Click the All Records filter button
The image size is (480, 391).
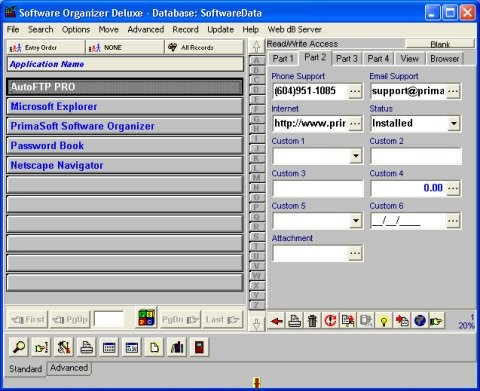coord(204,48)
